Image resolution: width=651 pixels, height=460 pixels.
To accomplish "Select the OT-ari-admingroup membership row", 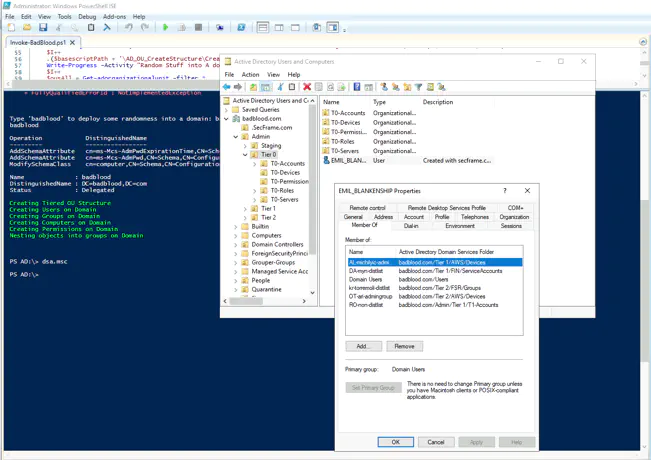I will coord(434,296).
